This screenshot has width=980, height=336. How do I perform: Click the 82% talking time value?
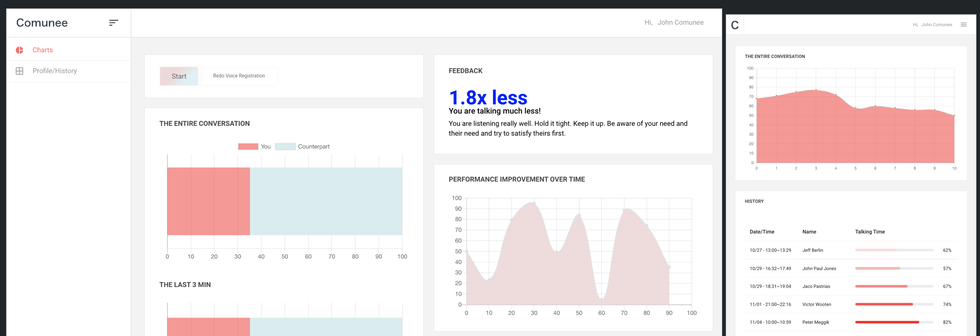tap(947, 322)
